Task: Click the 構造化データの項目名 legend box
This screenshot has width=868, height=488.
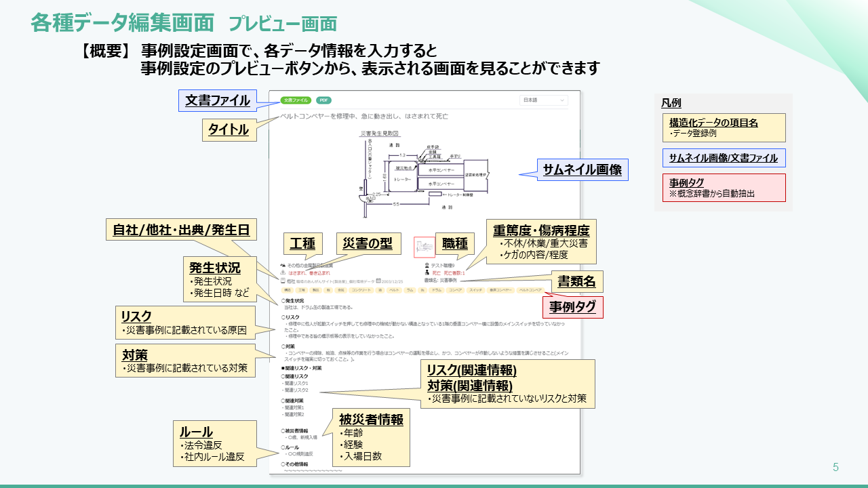Action: point(724,127)
